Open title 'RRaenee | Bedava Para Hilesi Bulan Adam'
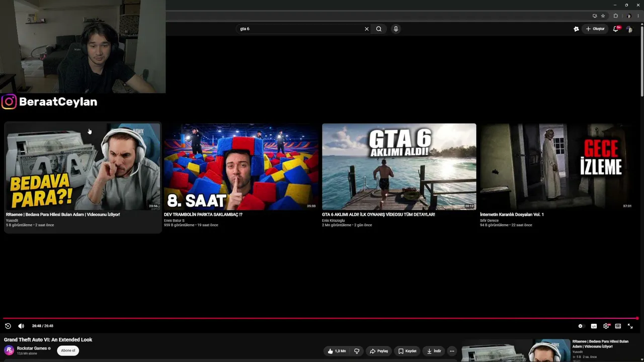 63,215
